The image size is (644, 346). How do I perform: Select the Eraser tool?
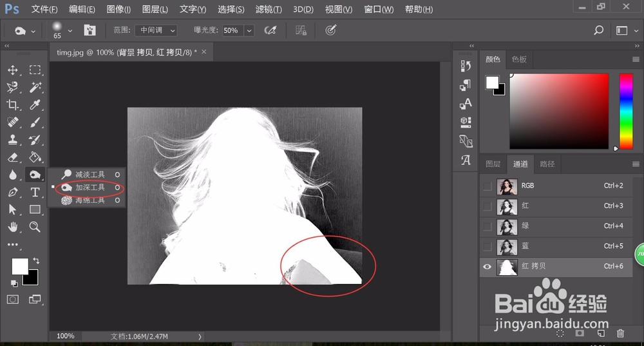(x=13, y=157)
